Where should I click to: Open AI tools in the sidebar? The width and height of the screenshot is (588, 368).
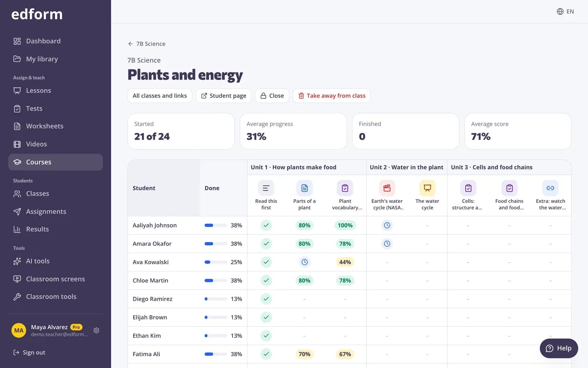55,261
